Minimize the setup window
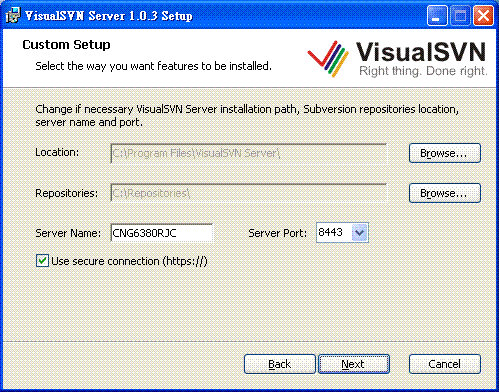The width and height of the screenshot is (499, 392). pos(437,16)
